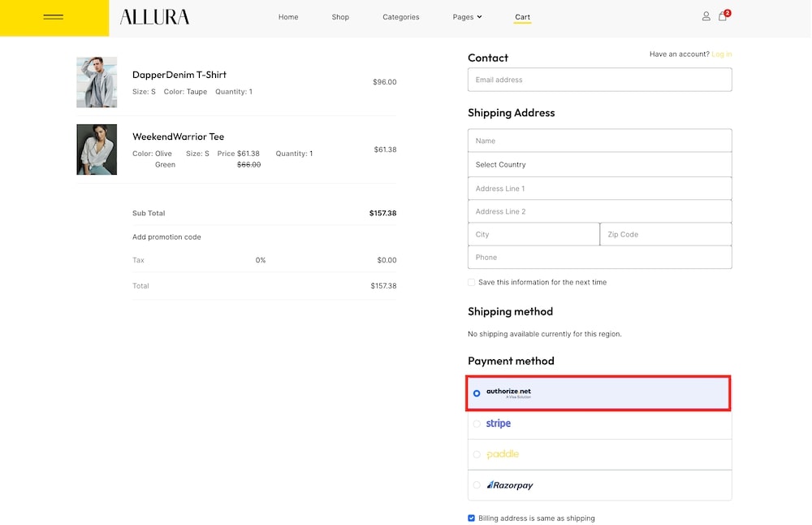Click the Stripe logo
The height and width of the screenshot is (525, 812).
click(499, 423)
